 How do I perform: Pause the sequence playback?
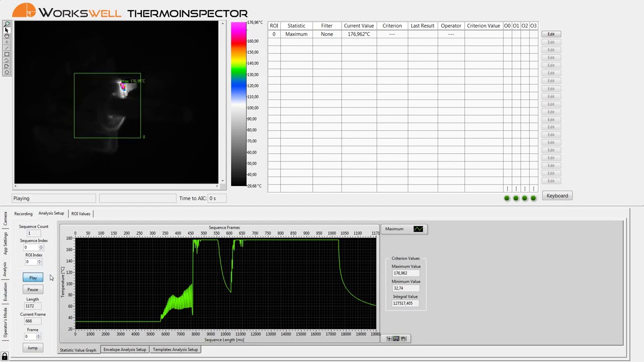[33, 290]
